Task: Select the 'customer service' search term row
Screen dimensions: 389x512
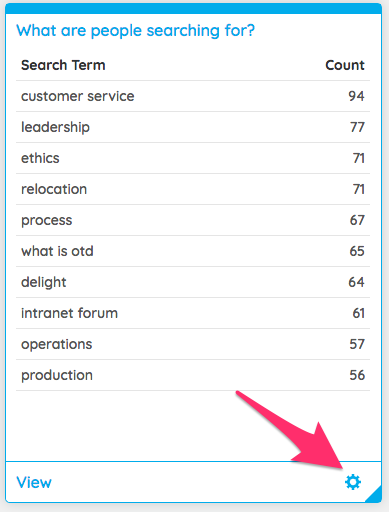Action: [193, 96]
